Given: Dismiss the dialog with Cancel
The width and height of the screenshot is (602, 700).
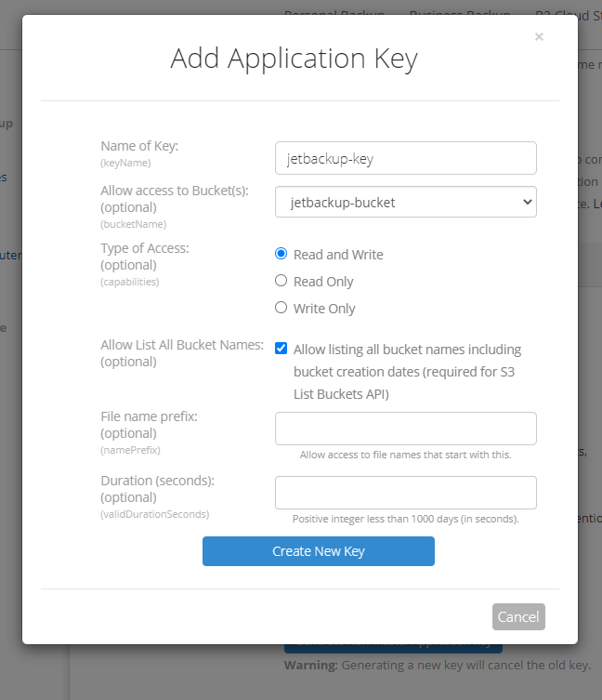Looking at the screenshot, I should click(518, 617).
